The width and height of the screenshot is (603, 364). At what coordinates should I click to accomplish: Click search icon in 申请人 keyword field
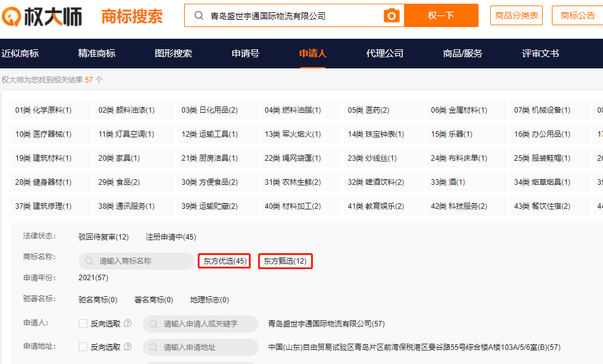[x=153, y=324]
